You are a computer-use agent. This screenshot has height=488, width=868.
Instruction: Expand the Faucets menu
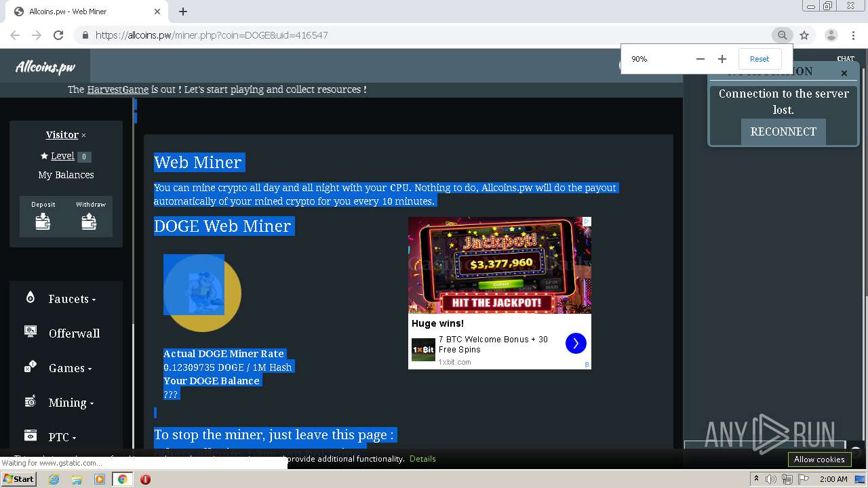72,299
